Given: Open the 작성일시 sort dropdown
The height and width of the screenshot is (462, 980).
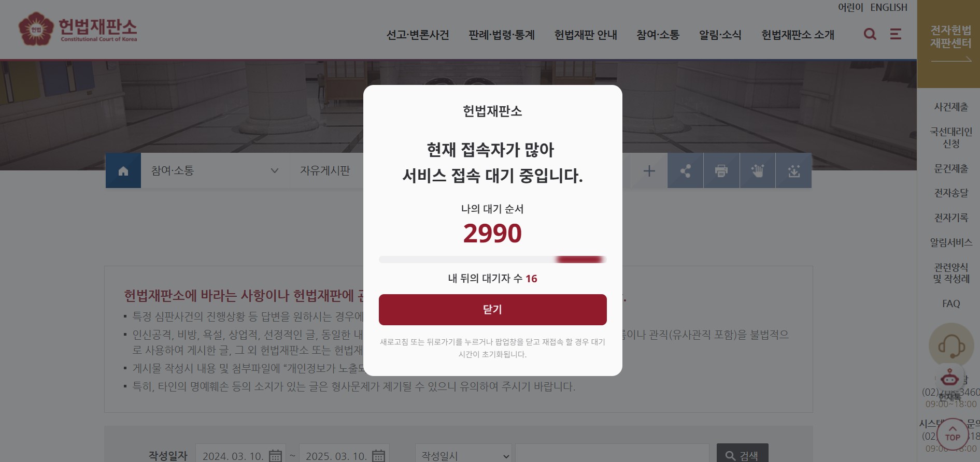Looking at the screenshot, I should coord(463,455).
